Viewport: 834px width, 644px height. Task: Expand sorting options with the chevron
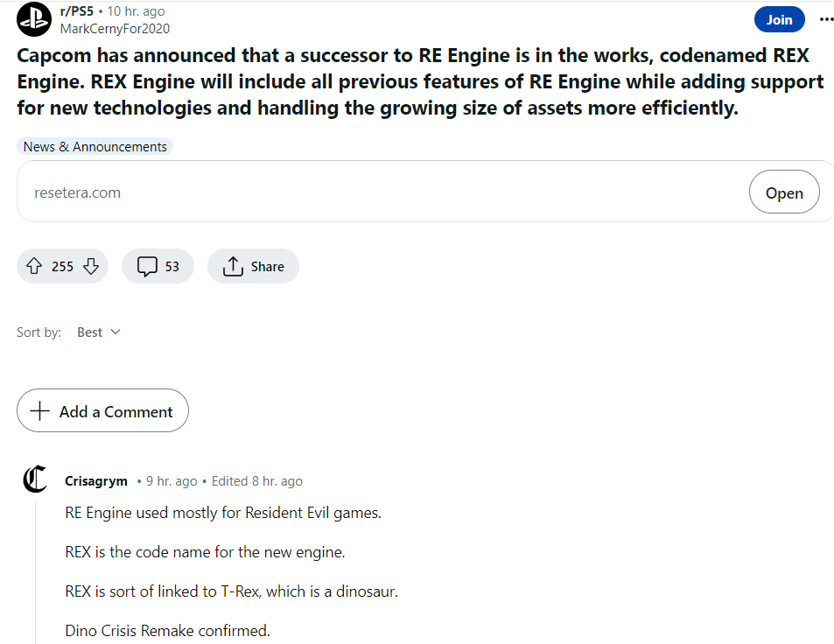[x=115, y=332]
